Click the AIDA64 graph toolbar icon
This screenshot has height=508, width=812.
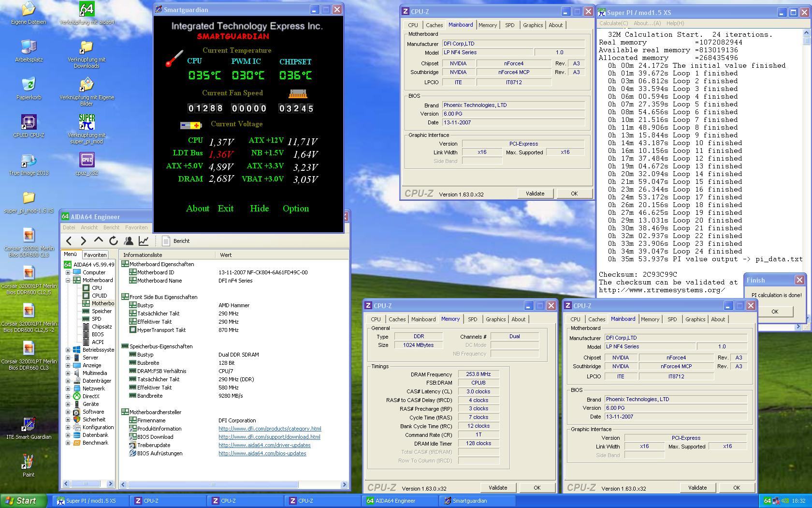[x=144, y=240]
